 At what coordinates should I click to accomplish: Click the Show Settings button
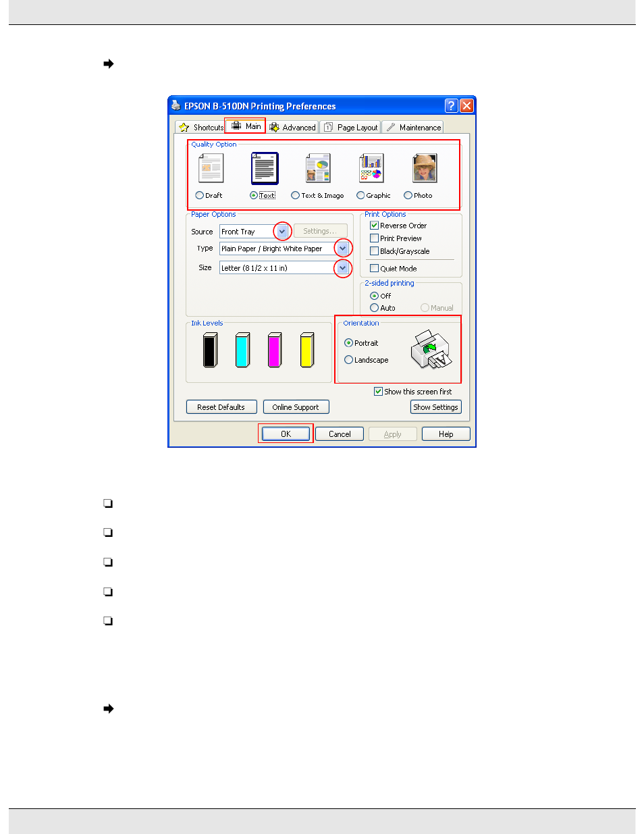435,407
